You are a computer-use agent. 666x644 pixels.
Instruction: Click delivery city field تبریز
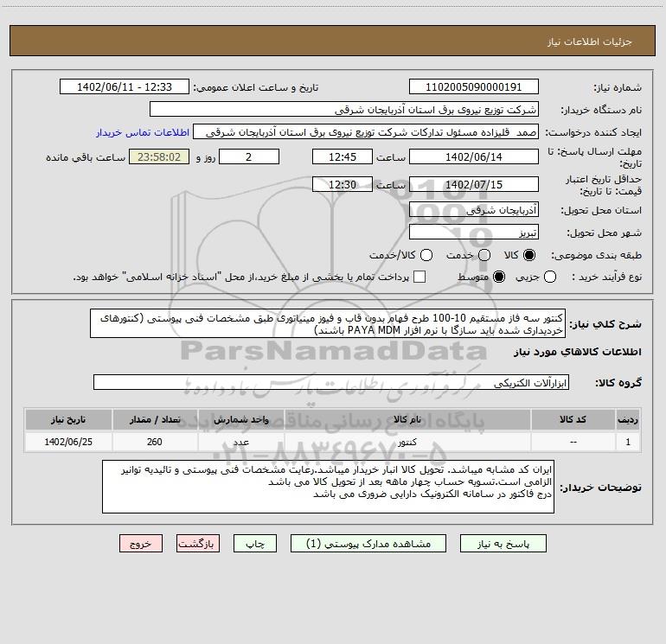(474, 233)
